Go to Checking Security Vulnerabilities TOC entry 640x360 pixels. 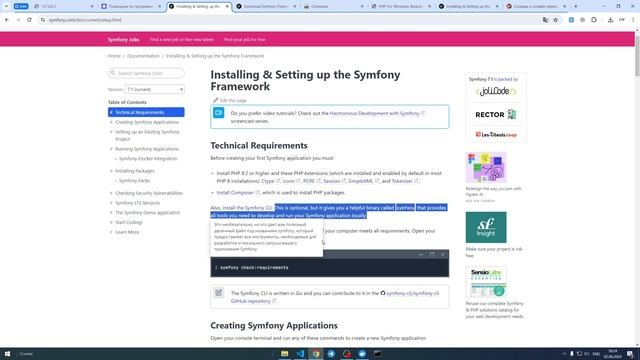click(149, 193)
